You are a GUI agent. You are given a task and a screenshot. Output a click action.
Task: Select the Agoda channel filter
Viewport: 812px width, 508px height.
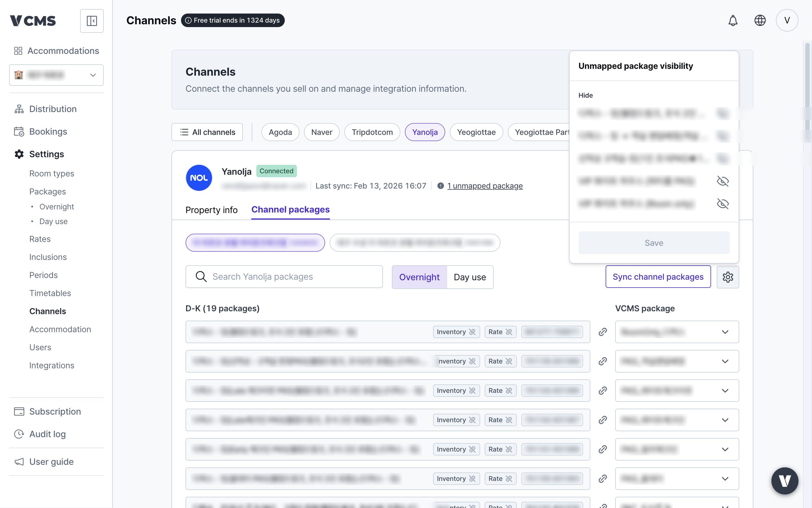[280, 132]
